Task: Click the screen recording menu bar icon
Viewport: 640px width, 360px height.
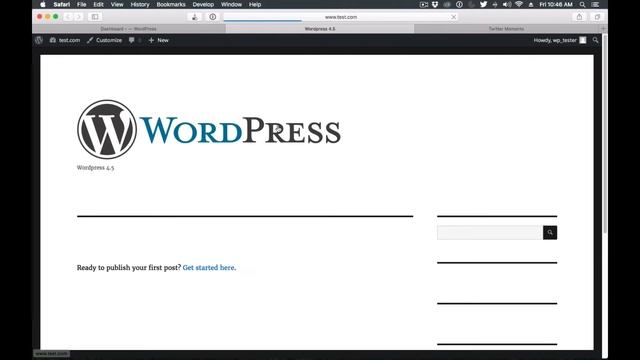Action: (x=424, y=4)
